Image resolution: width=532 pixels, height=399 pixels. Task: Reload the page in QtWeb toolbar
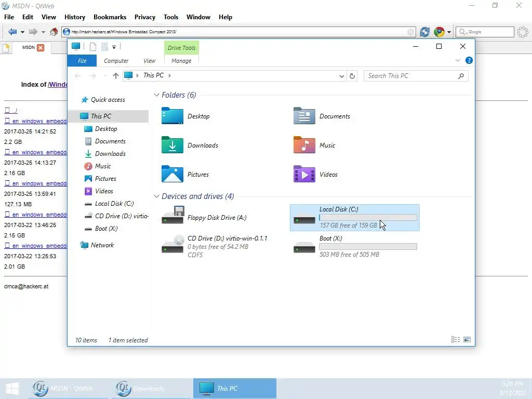click(x=424, y=32)
